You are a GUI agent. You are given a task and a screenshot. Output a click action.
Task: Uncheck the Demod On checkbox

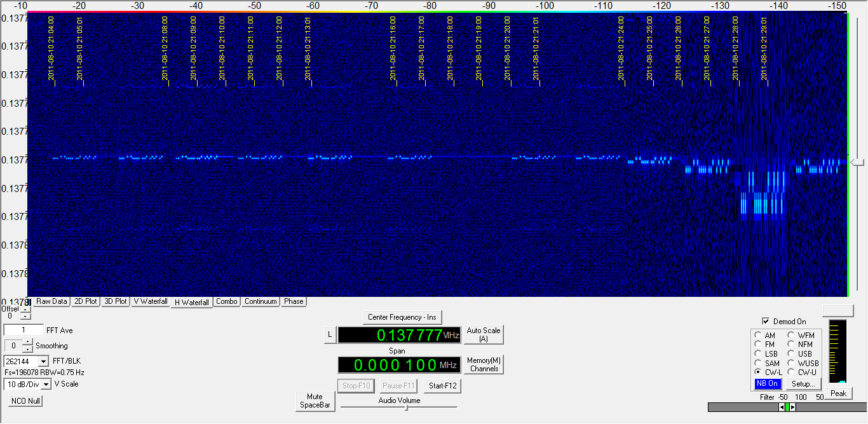click(766, 321)
